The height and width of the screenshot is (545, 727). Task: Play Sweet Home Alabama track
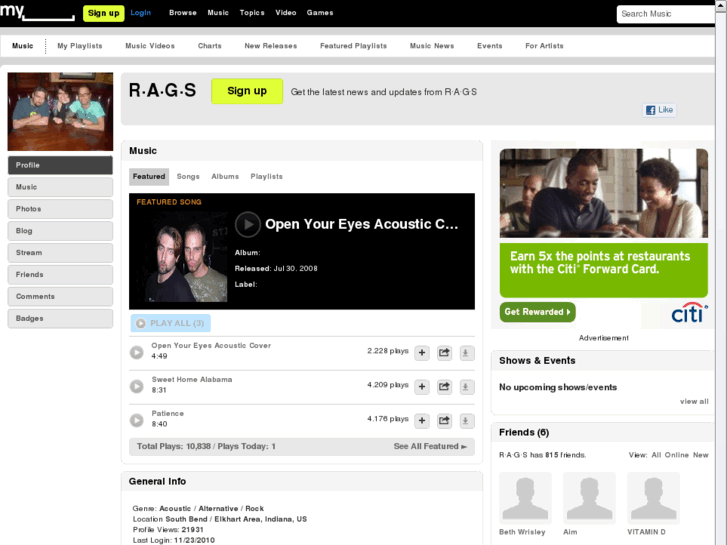click(x=136, y=386)
